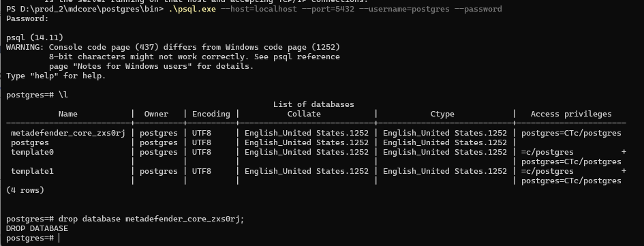Image resolution: width=644 pixels, height=246 pixels.
Task: Click the Access privileges column header
Action: click(571, 114)
